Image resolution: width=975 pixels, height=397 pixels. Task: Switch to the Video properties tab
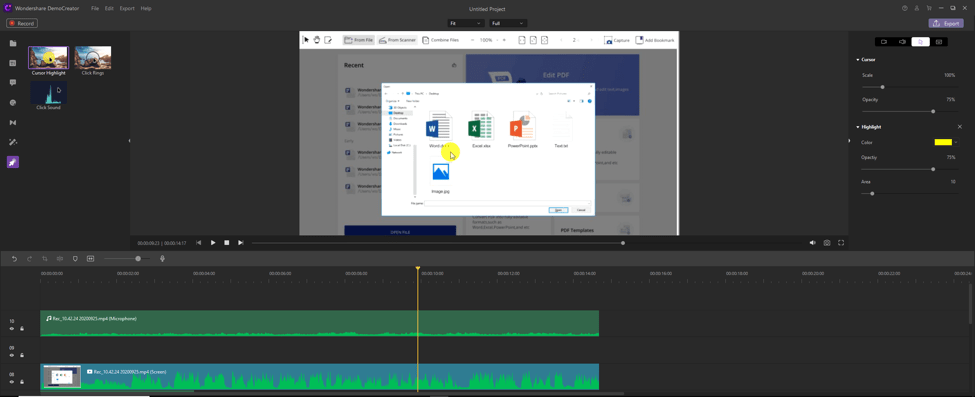click(x=884, y=42)
